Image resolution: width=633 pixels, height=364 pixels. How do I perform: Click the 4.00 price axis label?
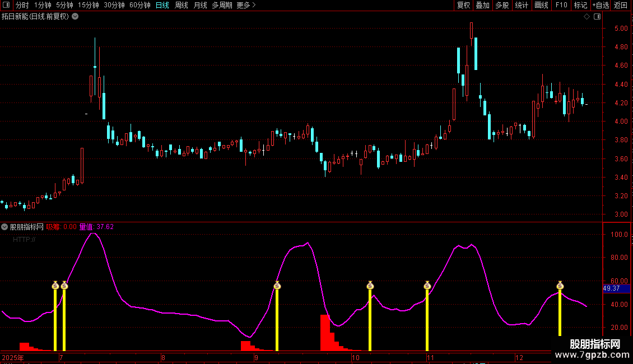(x=621, y=122)
